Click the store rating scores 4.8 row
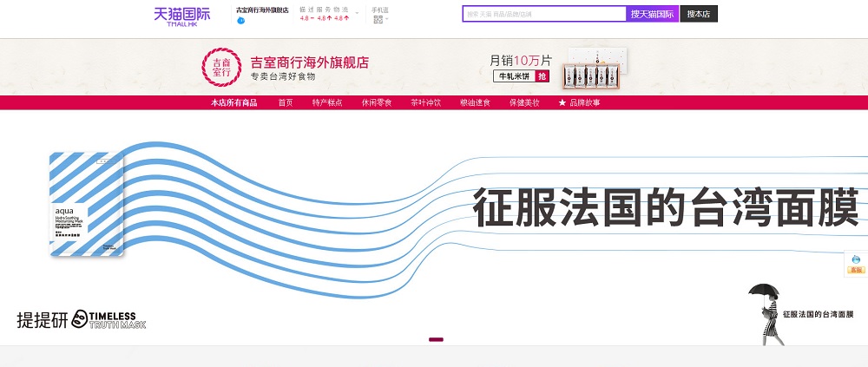This screenshot has height=367, width=868. point(325,18)
